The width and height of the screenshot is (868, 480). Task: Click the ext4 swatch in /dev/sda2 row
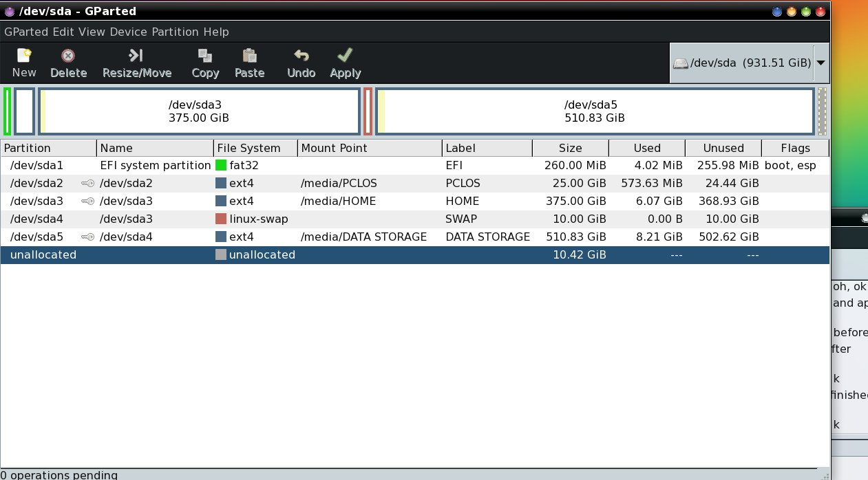pos(221,183)
